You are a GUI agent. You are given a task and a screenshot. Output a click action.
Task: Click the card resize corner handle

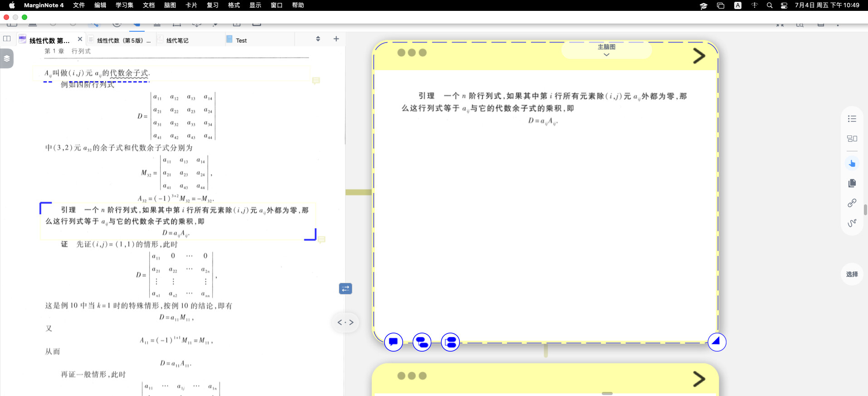coord(717,342)
